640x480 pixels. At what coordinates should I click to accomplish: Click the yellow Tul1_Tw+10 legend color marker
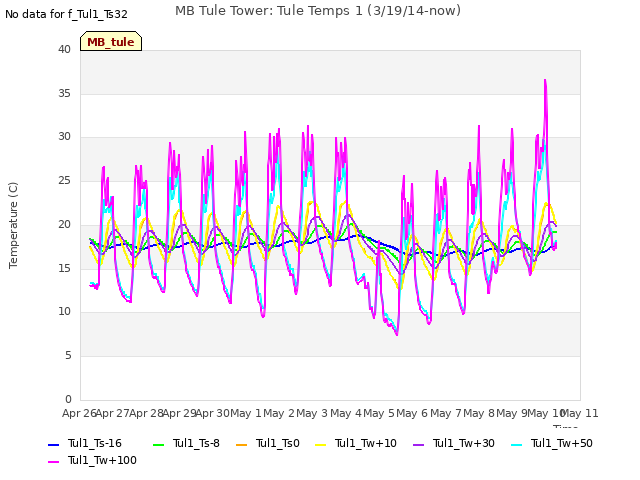321,444
